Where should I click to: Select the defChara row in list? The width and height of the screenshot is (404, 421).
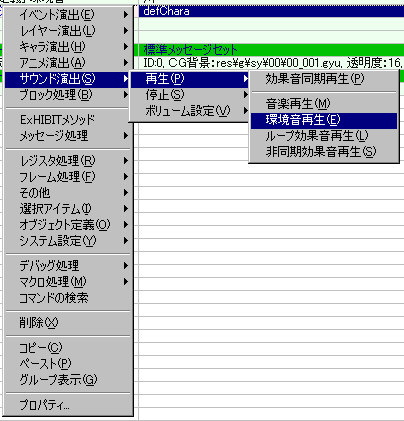tap(271, 11)
